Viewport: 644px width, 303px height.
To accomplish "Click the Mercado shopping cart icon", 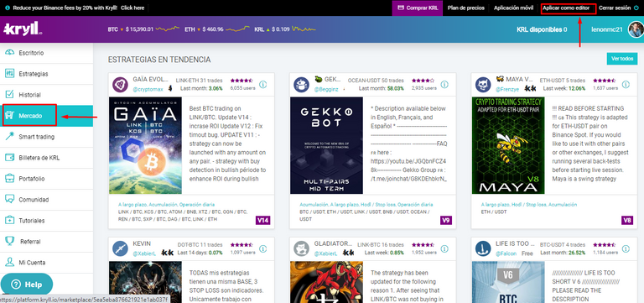I will (9, 116).
